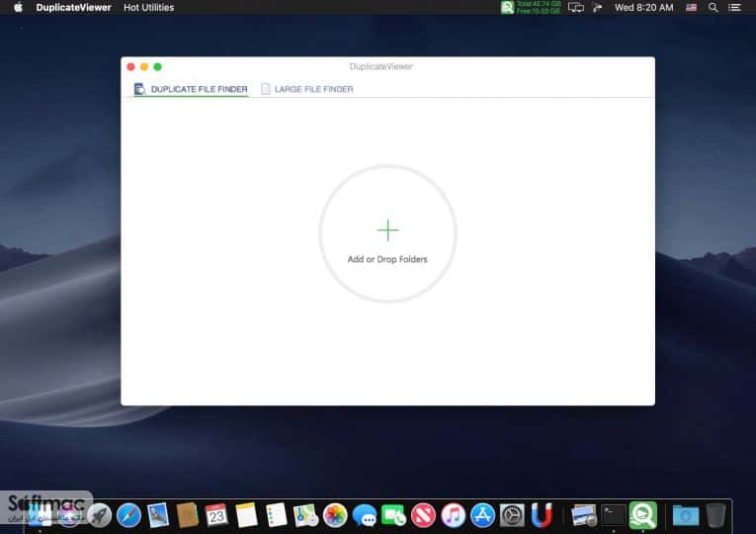This screenshot has height=534, width=756.
Task: Open Messages from the dock
Action: tap(365, 515)
